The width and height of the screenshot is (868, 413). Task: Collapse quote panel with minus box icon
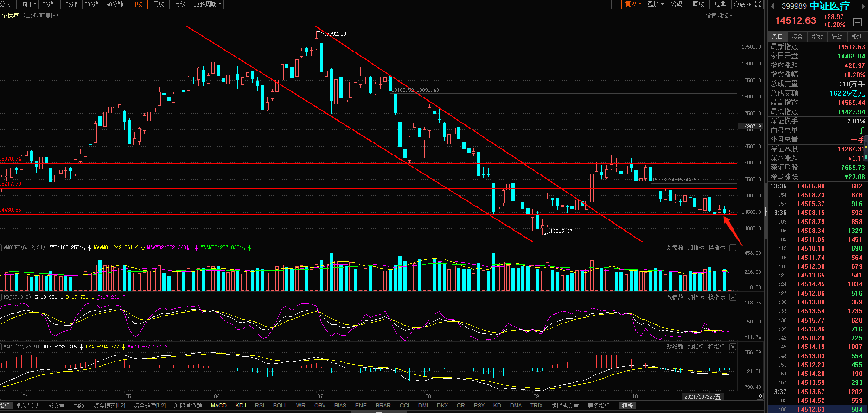857,22
